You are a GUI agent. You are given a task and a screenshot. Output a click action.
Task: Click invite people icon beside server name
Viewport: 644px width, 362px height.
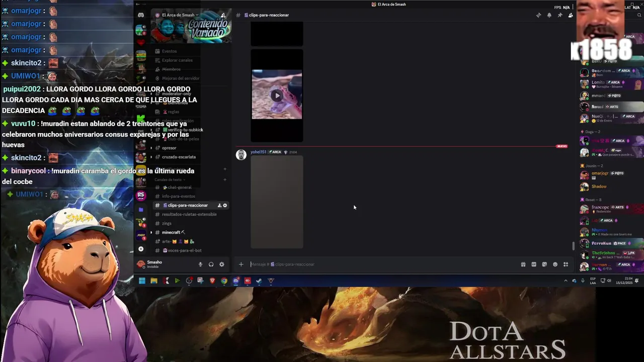pos(223,15)
